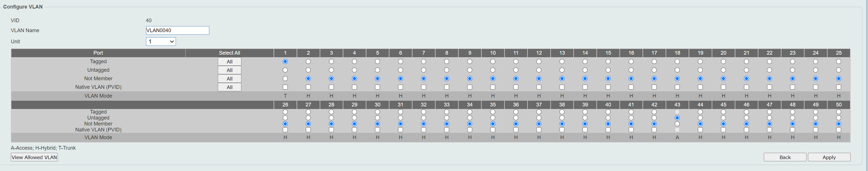The width and height of the screenshot is (868, 171).
Task: Choose Tagged for port 50
Action: click(x=838, y=112)
